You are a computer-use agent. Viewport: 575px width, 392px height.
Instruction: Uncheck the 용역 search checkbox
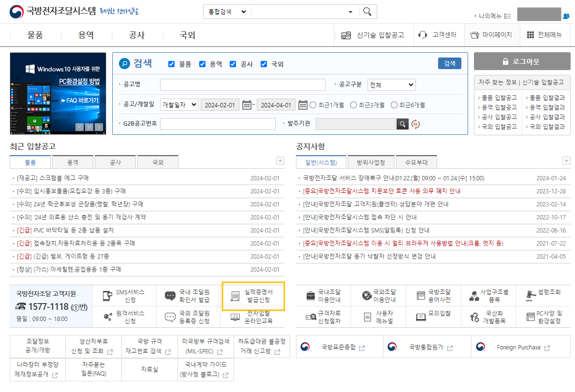coord(202,64)
